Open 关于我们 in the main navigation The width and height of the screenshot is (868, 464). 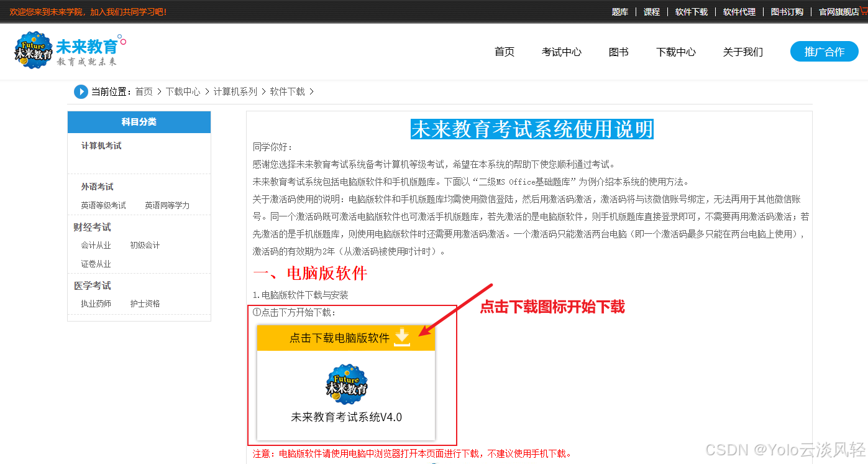point(743,52)
